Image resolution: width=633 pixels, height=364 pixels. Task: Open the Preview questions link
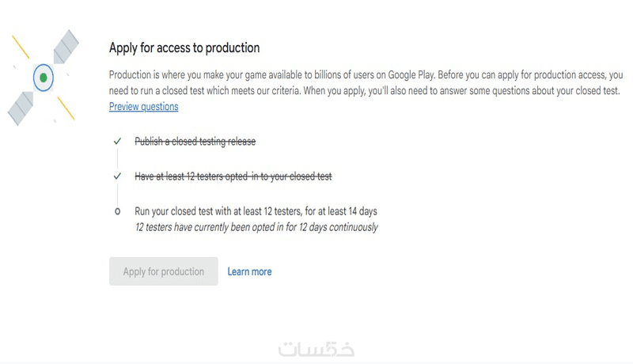tap(143, 106)
